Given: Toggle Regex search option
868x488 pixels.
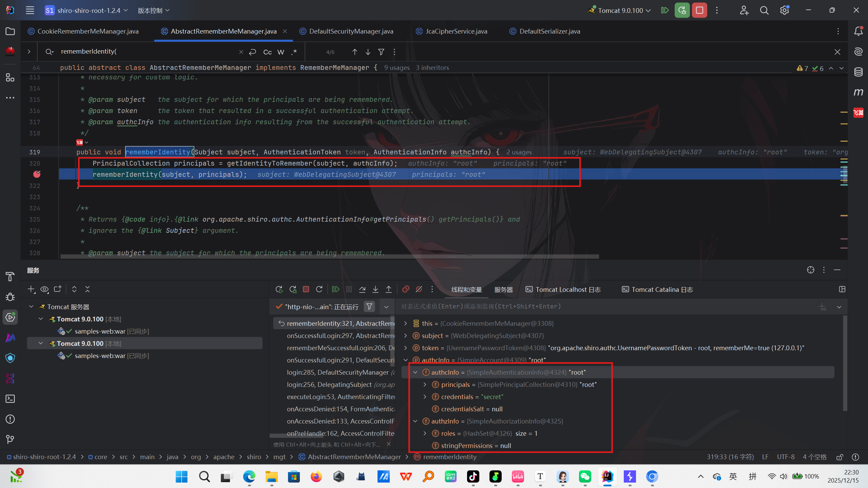Looking at the screenshot, I should pos(294,52).
